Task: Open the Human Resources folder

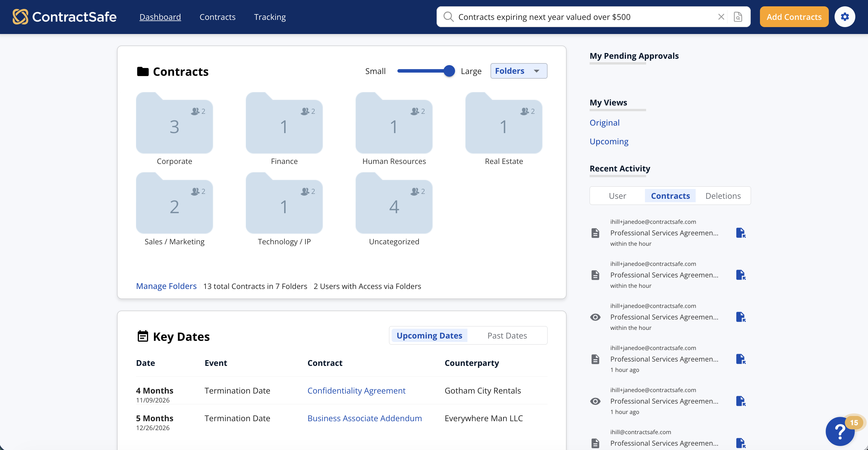Action: (x=394, y=123)
